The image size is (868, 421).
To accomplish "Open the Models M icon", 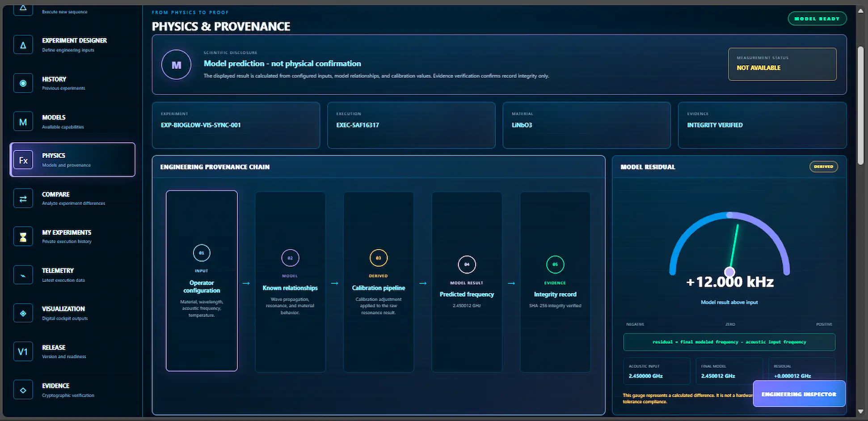I will [x=23, y=122].
